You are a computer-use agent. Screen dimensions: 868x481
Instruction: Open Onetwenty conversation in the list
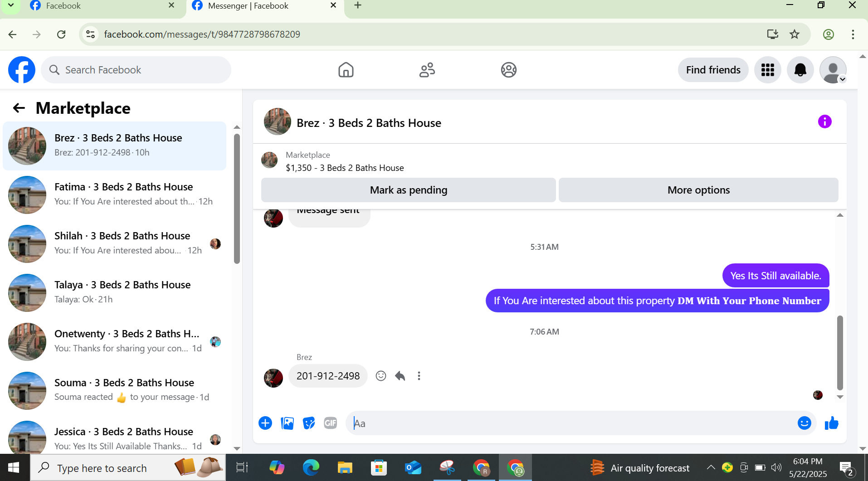114,342
